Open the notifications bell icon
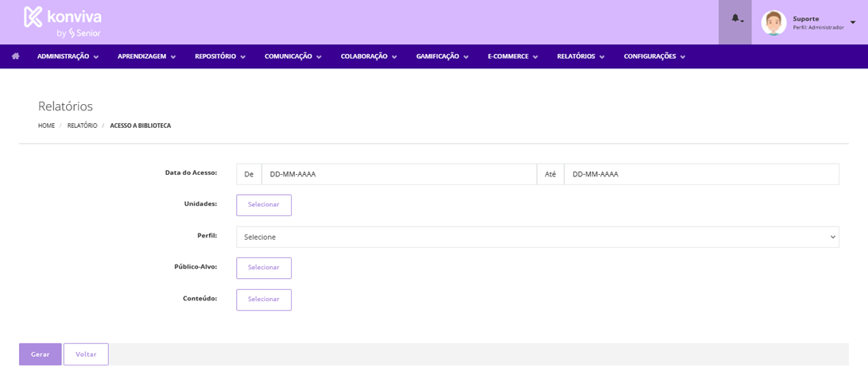The height and width of the screenshot is (383, 868). [x=735, y=19]
